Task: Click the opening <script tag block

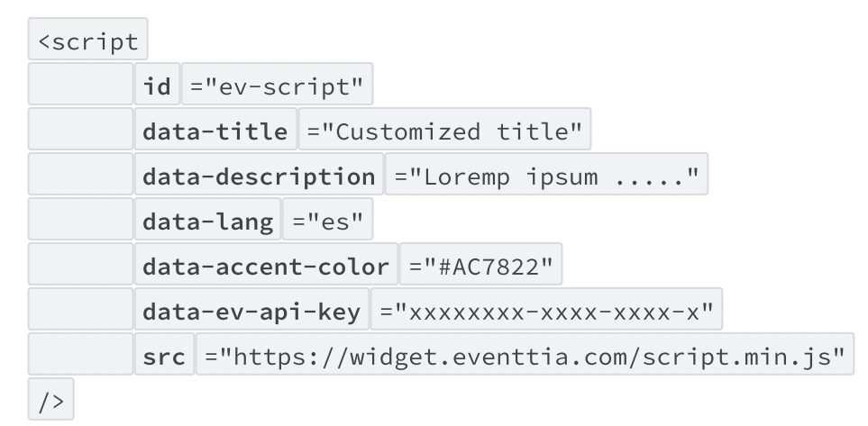Action: coord(88,42)
